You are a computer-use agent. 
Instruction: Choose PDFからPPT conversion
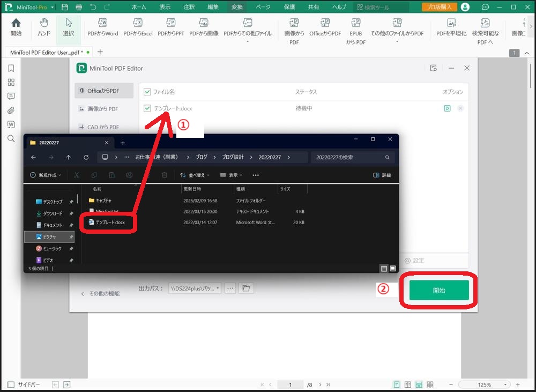coord(170,27)
